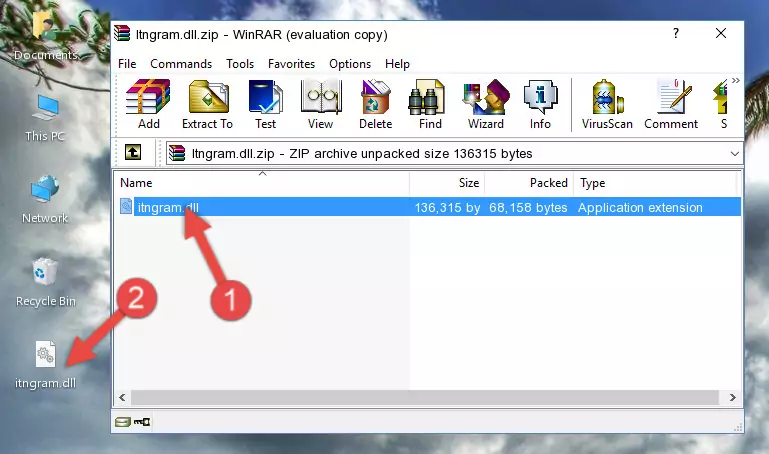Click the Delete toolbar icon
Viewport: 769px width, 454px height.
point(375,104)
